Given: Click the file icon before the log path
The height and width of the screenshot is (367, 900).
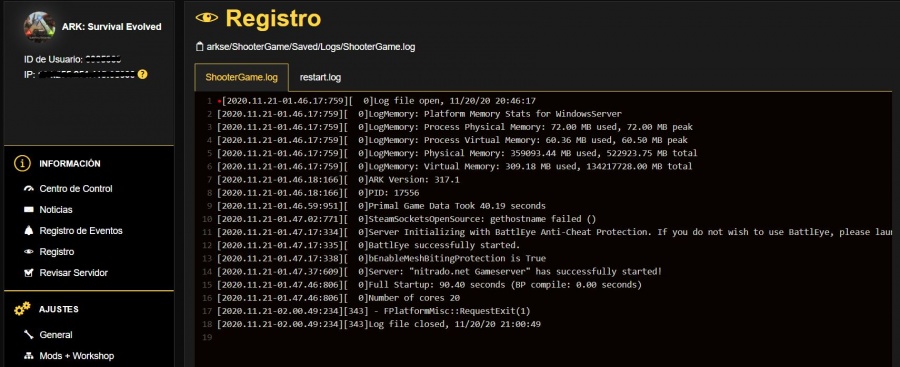Looking at the screenshot, I should [199, 47].
